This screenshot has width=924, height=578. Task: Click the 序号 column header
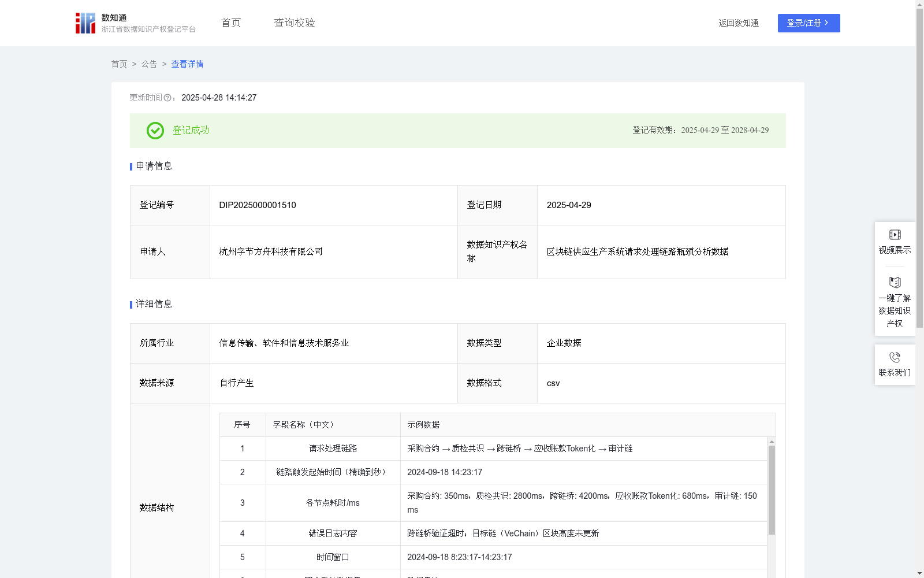tap(242, 425)
